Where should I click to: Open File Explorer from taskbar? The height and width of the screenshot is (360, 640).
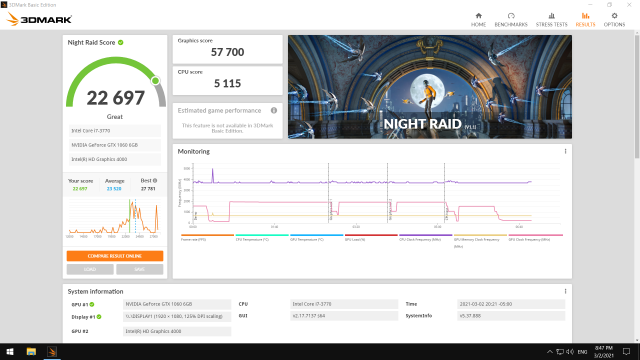(31, 351)
